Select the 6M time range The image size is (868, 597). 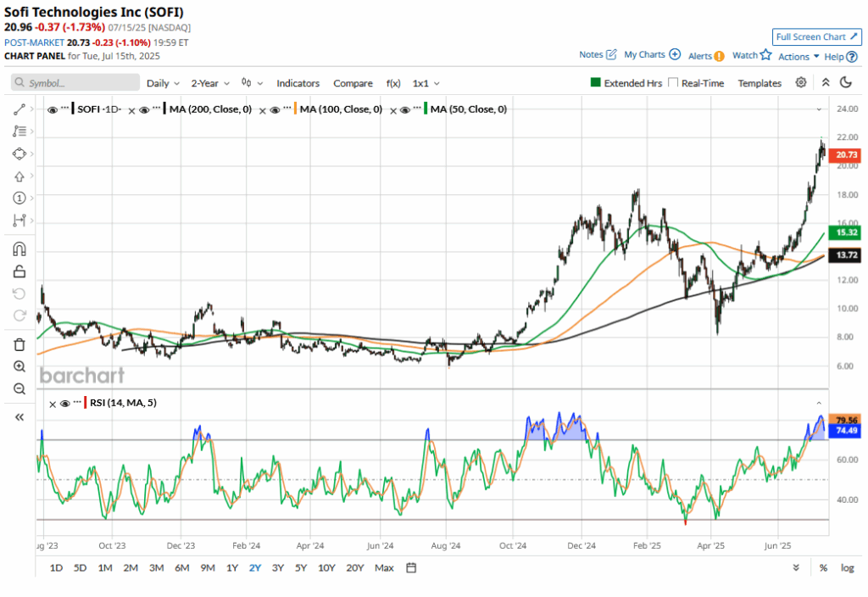click(181, 567)
